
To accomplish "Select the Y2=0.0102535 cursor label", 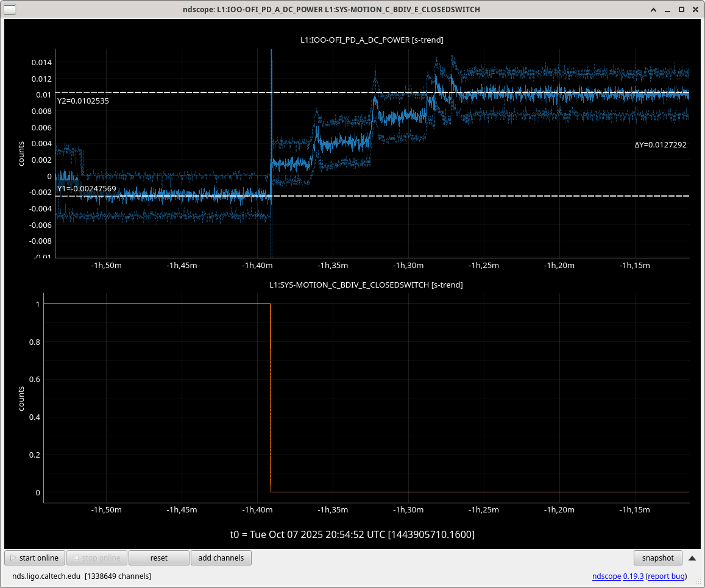I will pos(83,101).
